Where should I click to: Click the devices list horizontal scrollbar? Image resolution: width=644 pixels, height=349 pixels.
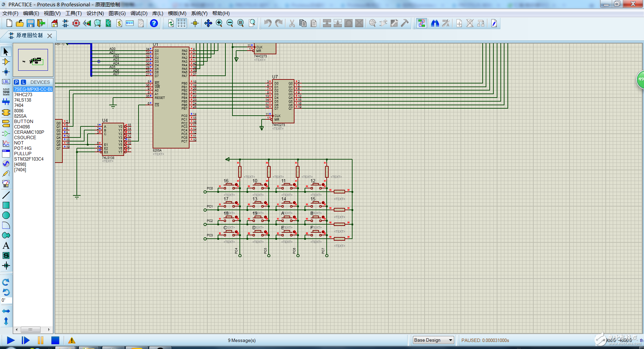pos(33,330)
